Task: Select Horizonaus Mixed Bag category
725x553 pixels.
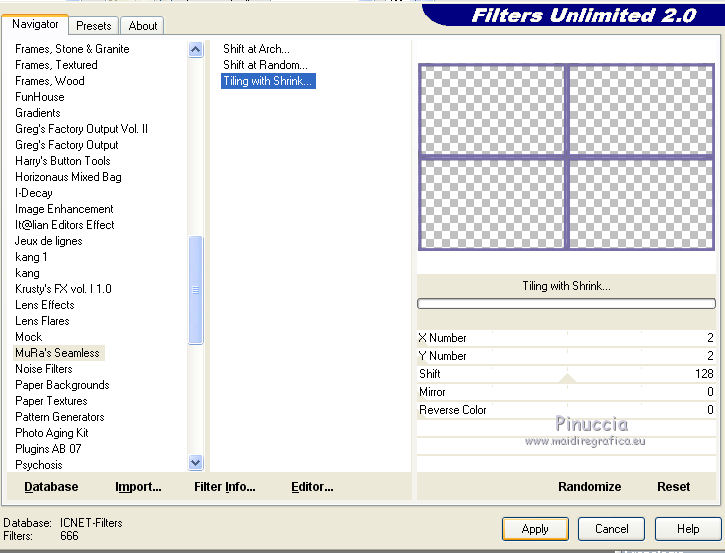Action: [68, 177]
